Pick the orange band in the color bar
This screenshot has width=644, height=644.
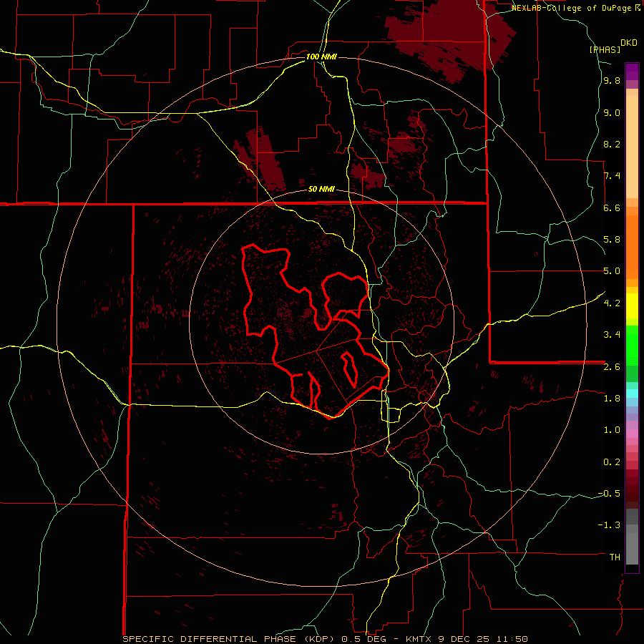[x=632, y=247]
